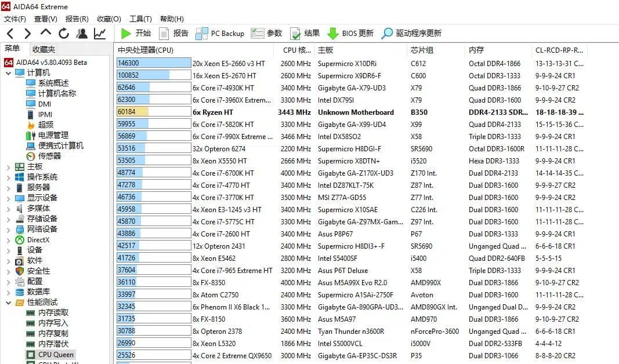Open the 收藏(O) menu
This screenshot has height=364, width=619.
click(109, 19)
